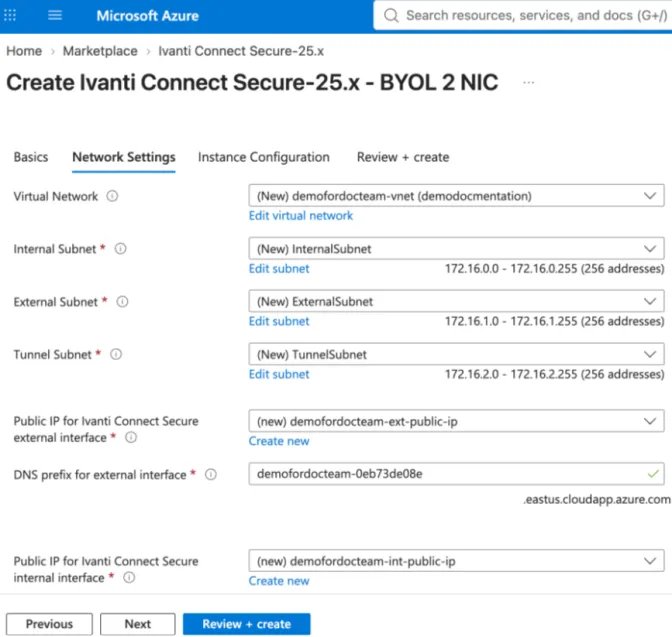Select the Network Settings tab
The image size is (672, 637).
click(124, 157)
